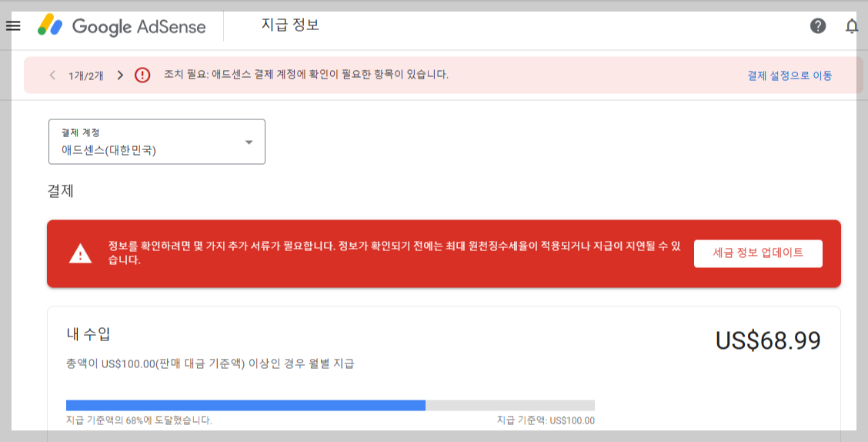Screen dimensions: 868x442
Task: Click the 세금 정보 업데이트 button
Action: point(758,253)
